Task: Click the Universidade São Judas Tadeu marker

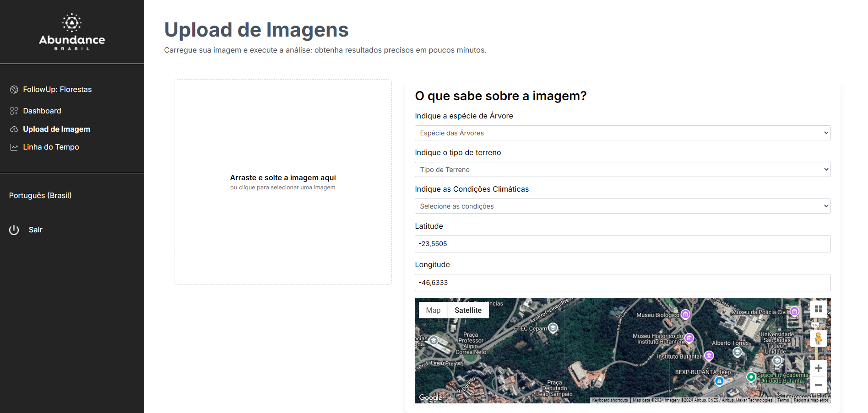Action: 777,360
